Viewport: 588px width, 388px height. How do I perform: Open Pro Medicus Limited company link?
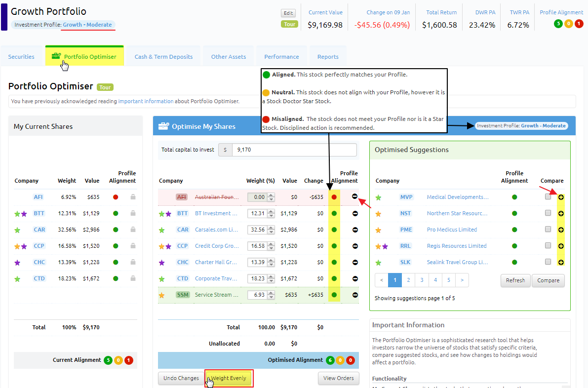(452, 230)
